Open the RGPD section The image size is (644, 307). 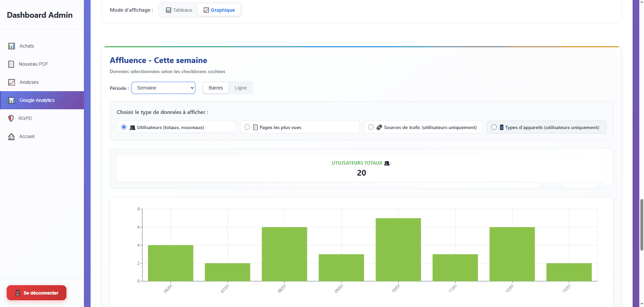coord(42,118)
